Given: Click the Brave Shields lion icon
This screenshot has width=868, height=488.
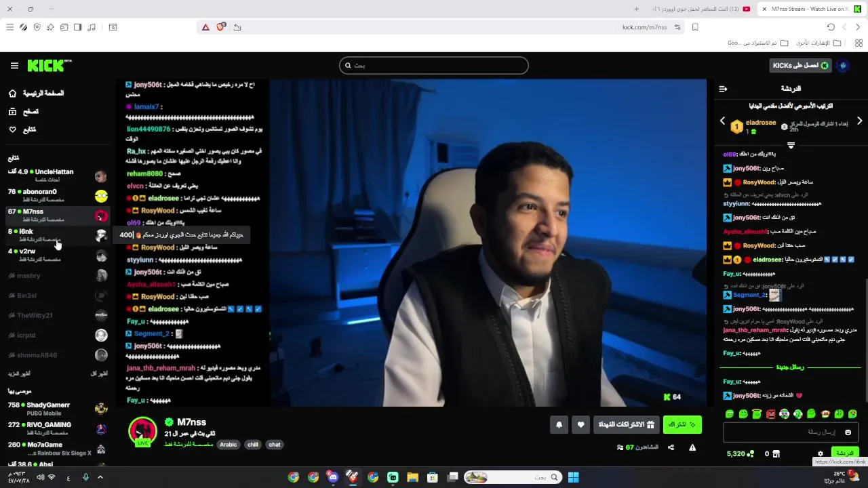Looking at the screenshot, I should pyautogui.click(x=220, y=27).
